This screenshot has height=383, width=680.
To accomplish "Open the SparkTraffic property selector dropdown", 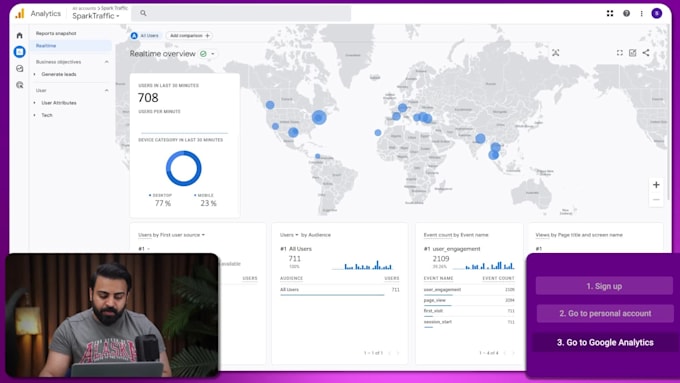I will pyautogui.click(x=95, y=16).
